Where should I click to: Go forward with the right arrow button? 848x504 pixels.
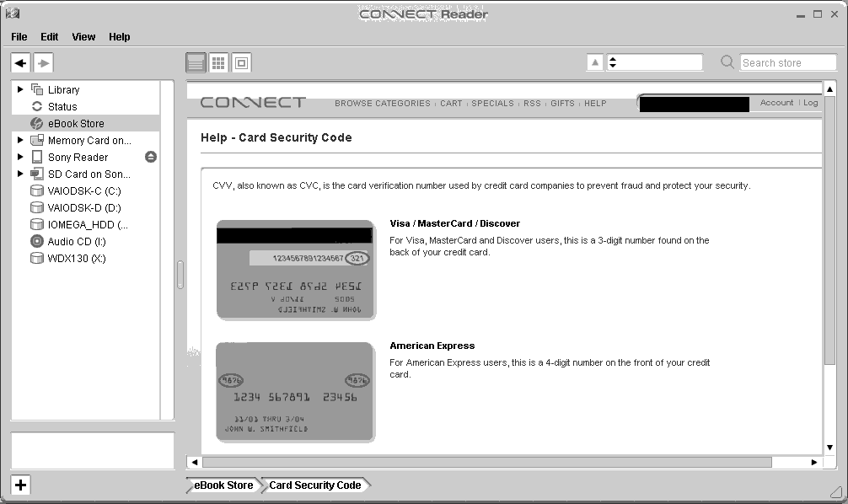tap(43, 62)
